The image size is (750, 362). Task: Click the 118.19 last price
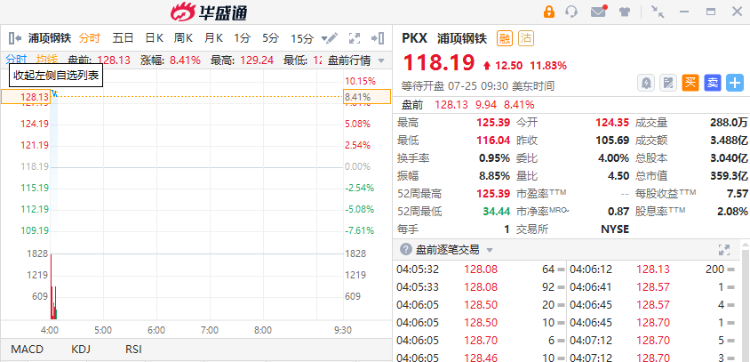(438, 63)
